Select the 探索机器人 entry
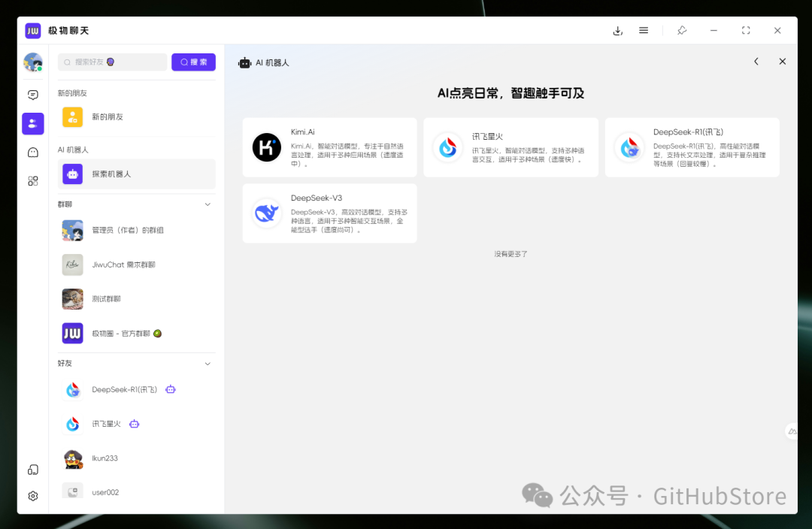812x529 pixels. [x=137, y=174]
